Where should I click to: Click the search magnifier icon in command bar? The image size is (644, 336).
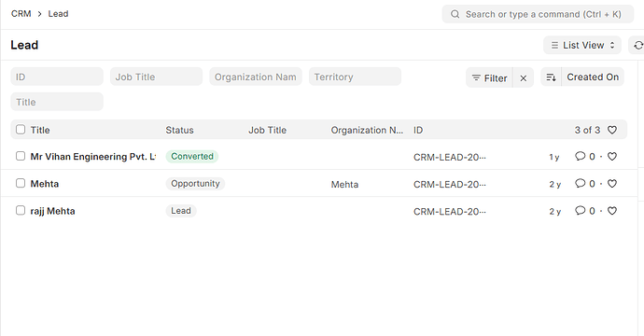click(x=455, y=14)
